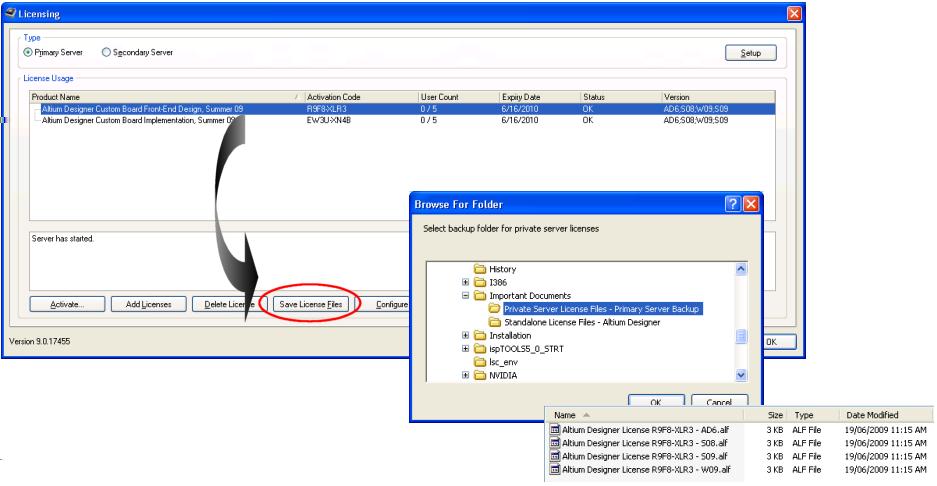Close the Licensing window

click(x=794, y=13)
